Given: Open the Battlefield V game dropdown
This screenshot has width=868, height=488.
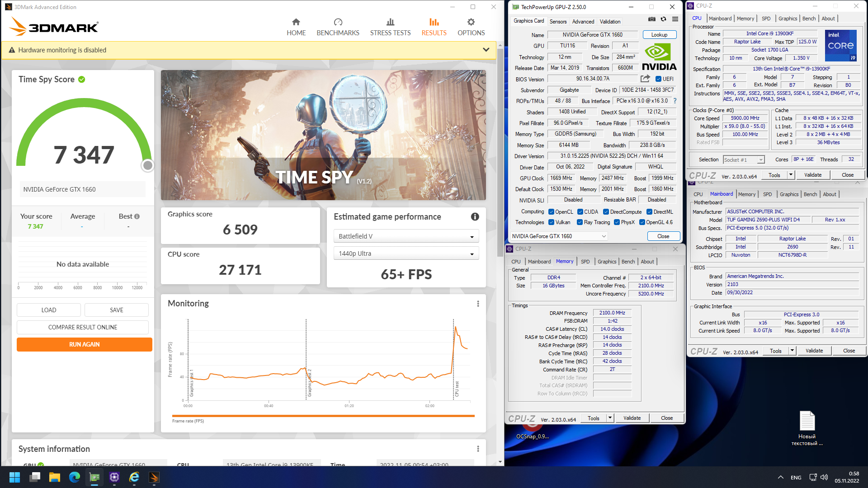Looking at the screenshot, I should tap(406, 236).
